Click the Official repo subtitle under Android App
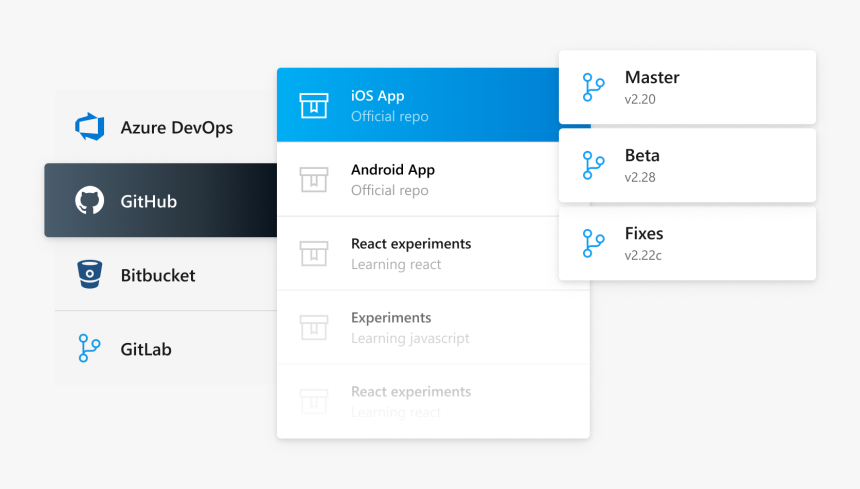The image size is (860, 489). 389,190
